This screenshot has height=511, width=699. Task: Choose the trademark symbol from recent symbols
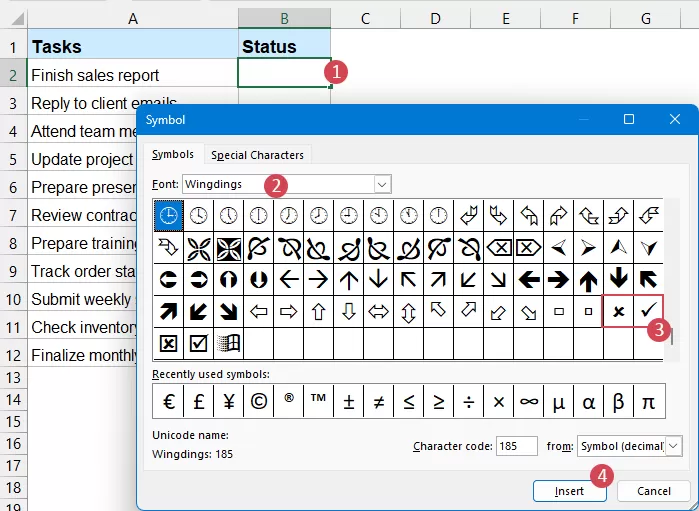pyautogui.click(x=318, y=402)
